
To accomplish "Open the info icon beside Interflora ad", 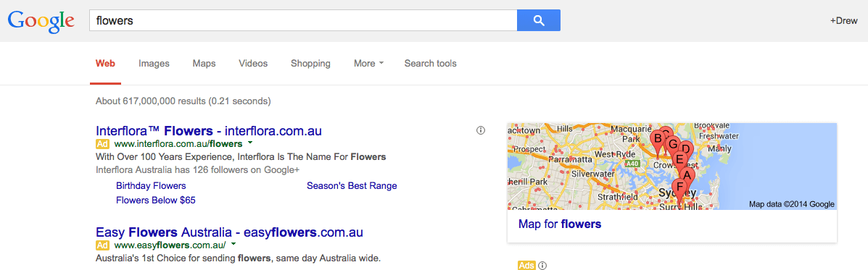I will [481, 130].
